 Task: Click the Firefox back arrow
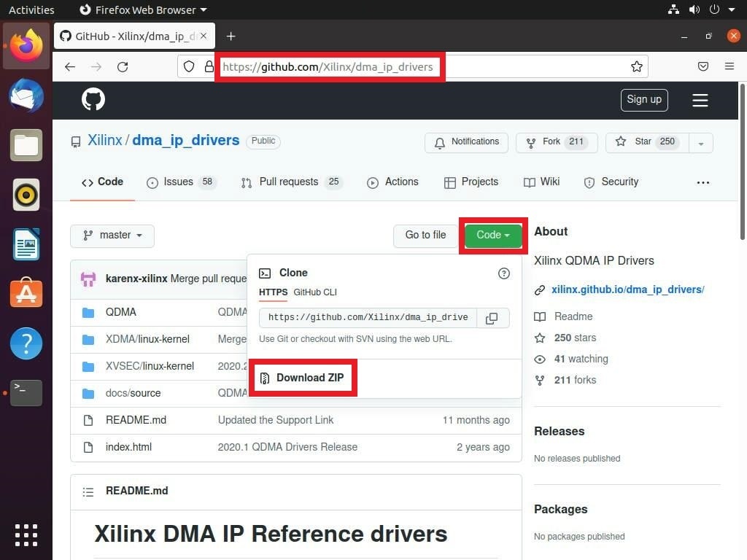point(70,66)
